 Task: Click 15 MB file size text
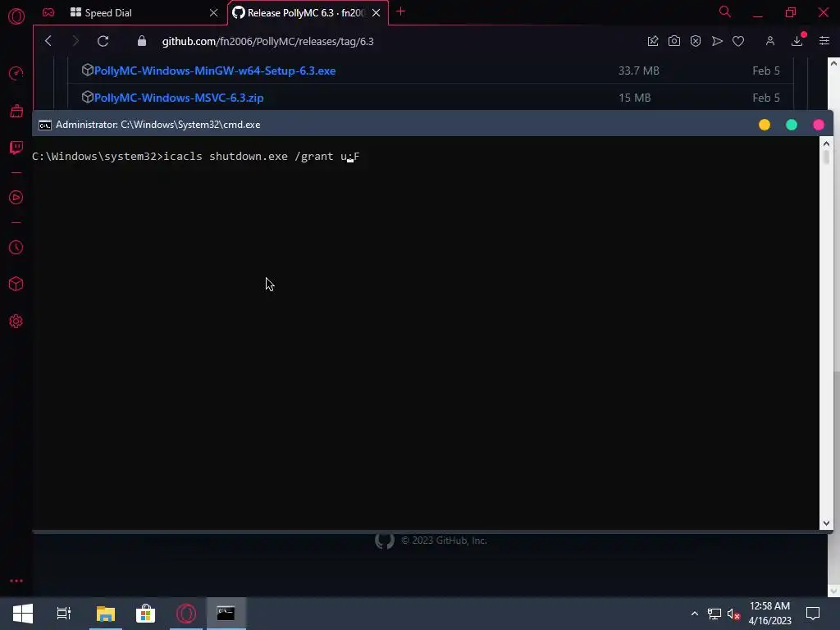pos(635,98)
